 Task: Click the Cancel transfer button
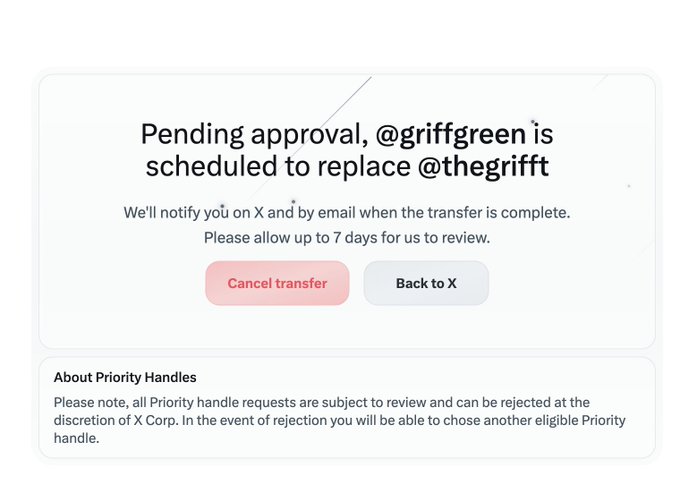coord(277,283)
